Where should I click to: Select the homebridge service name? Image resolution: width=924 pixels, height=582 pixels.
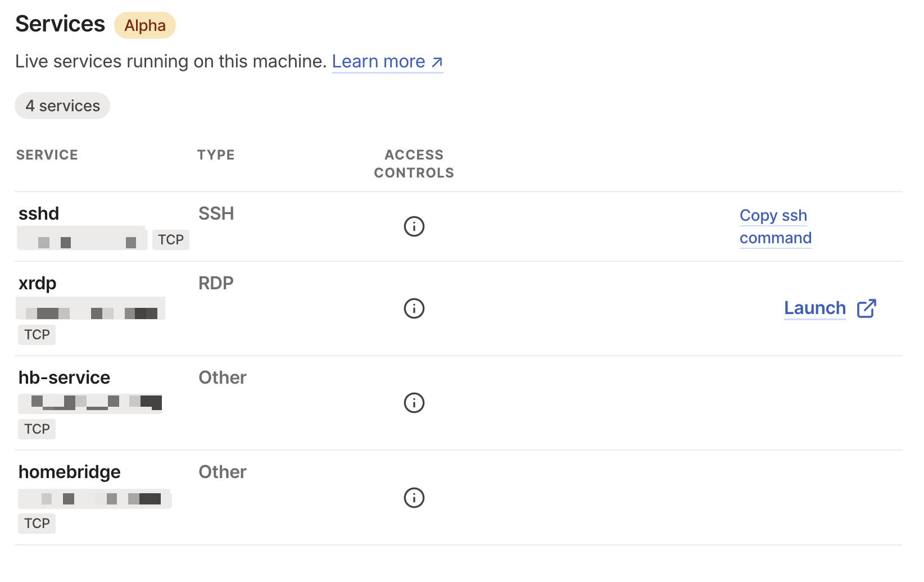[70, 472]
